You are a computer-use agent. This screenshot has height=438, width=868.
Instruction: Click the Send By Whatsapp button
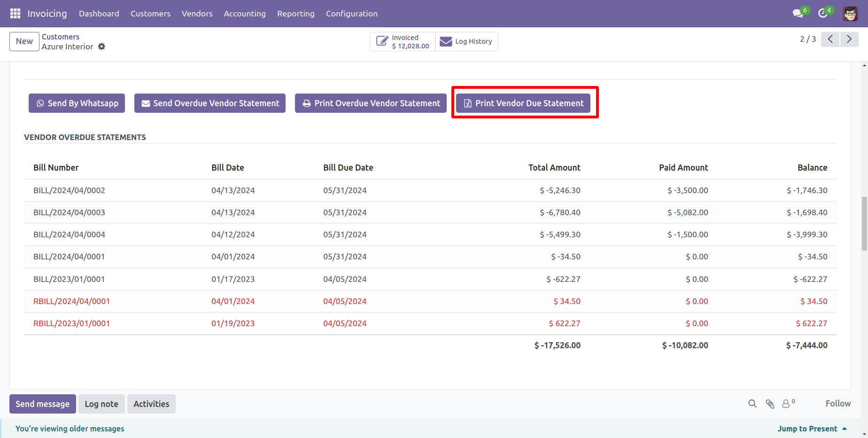tap(77, 103)
